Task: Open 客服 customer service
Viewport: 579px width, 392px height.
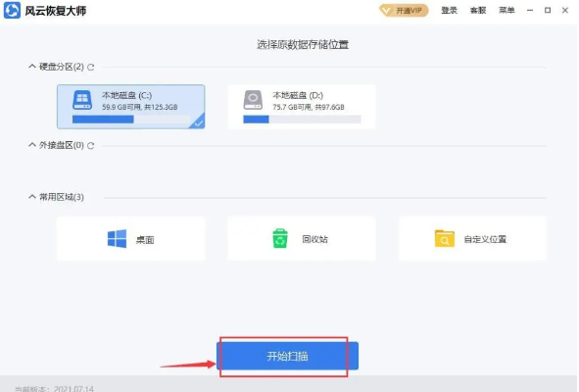Action: tap(478, 11)
